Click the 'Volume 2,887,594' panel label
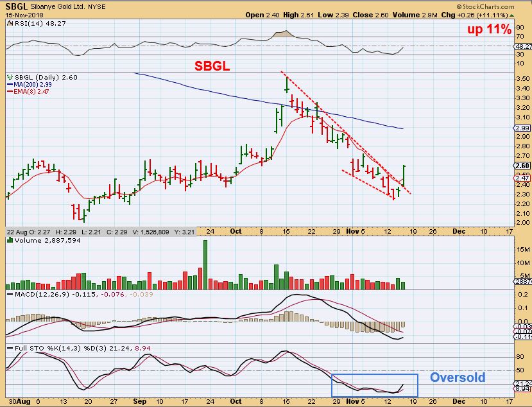The height and width of the screenshot is (407, 532). coord(47,240)
